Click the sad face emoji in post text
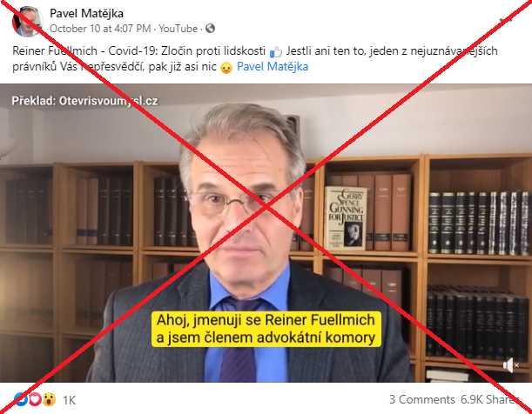This screenshot has width=532, height=414. coord(226,68)
